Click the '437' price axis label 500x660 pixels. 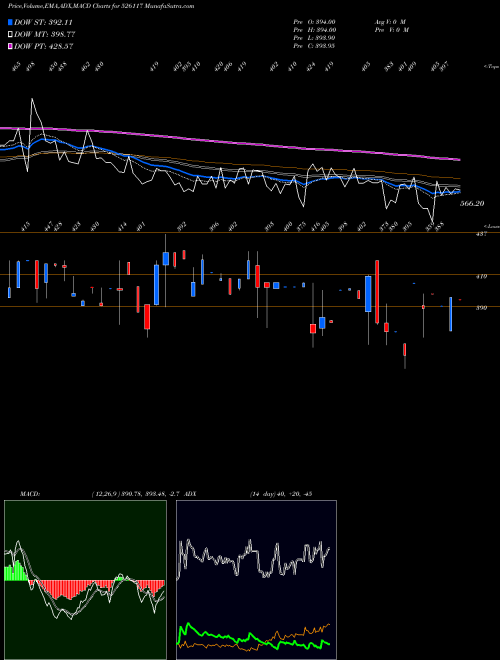[481, 234]
